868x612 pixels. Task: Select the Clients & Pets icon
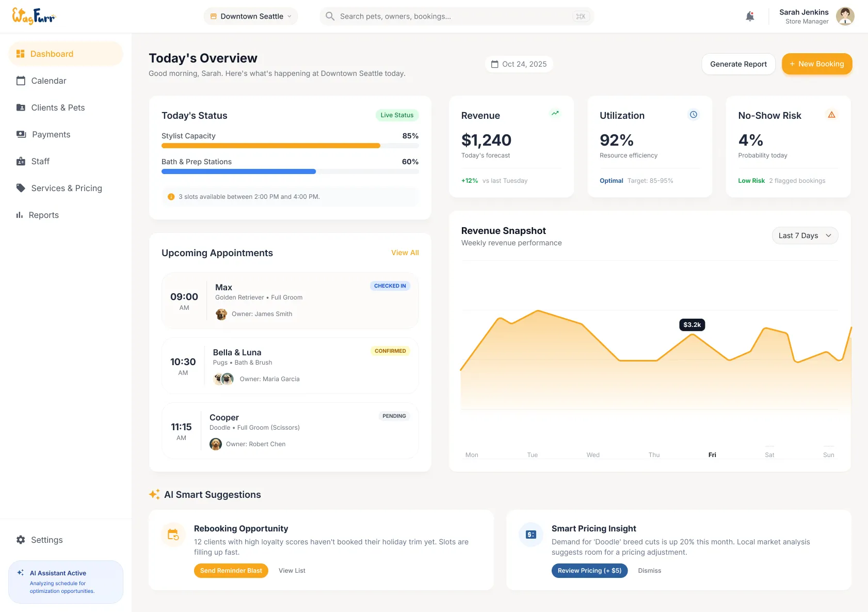21,107
